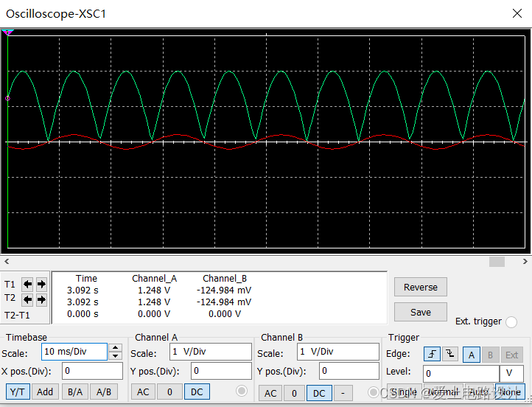Viewport: 532px width, 407px height.
Task: Click the Timebase Scale field
Action: pos(74,352)
